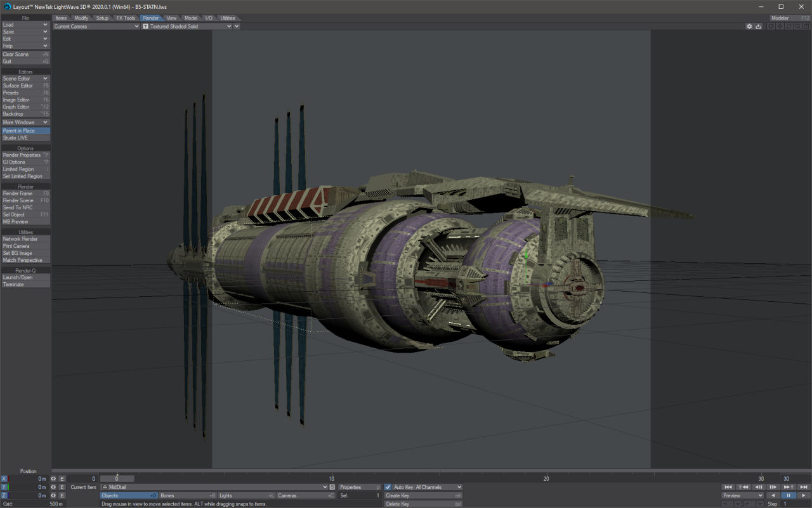Click the frame slider handle at frame 0
Screen dimensions: 812x508
click(117, 479)
